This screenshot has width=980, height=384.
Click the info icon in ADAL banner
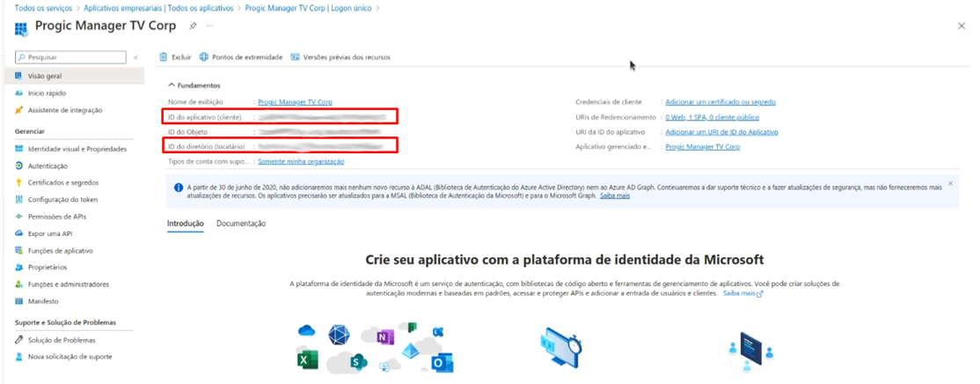tap(179, 187)
